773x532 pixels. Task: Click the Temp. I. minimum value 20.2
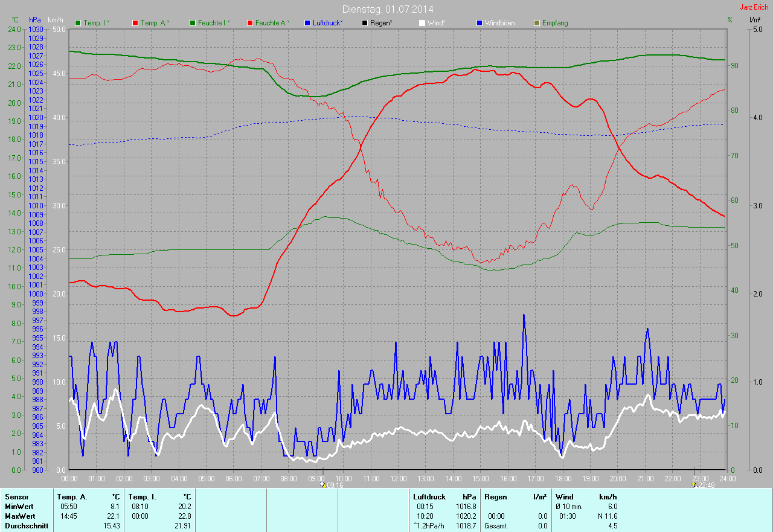pyautogui.click(x=184, y=507)
